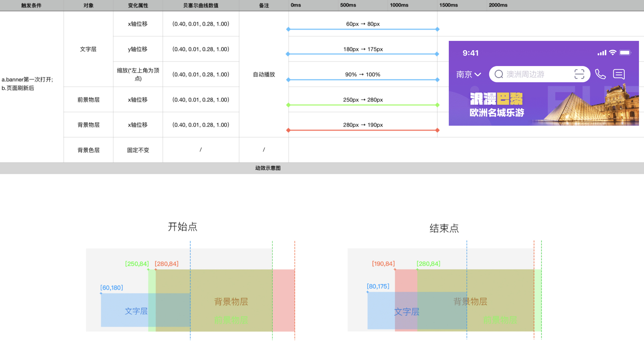Screen dimensions: 644x362
Task: Open the message chat icon
Action: click(x=619, y=74)
